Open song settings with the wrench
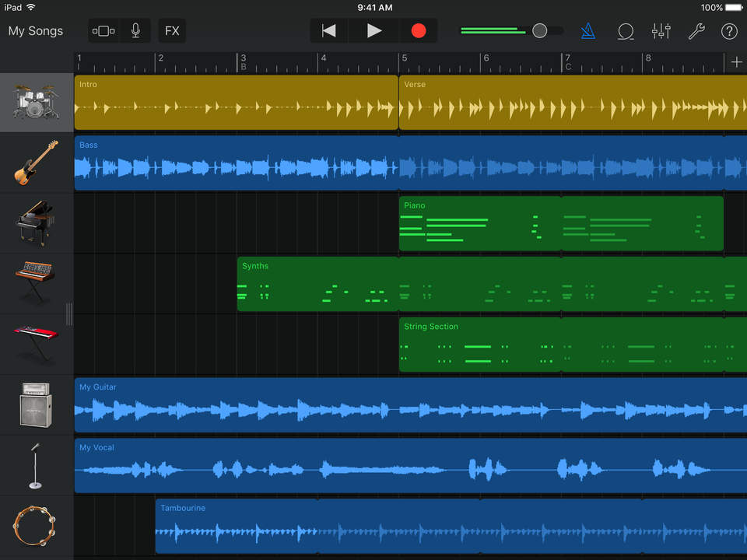 tap(696, 31)
